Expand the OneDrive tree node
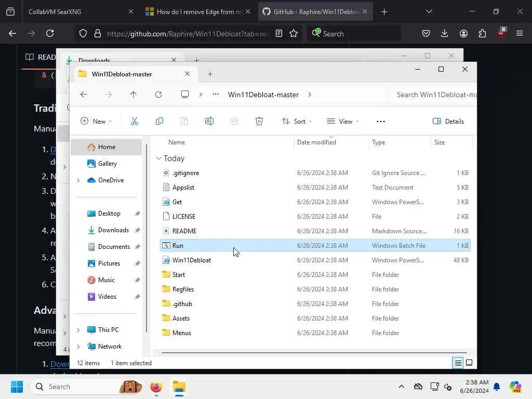Viewport: 532px width, 399px height. point(78,180)
